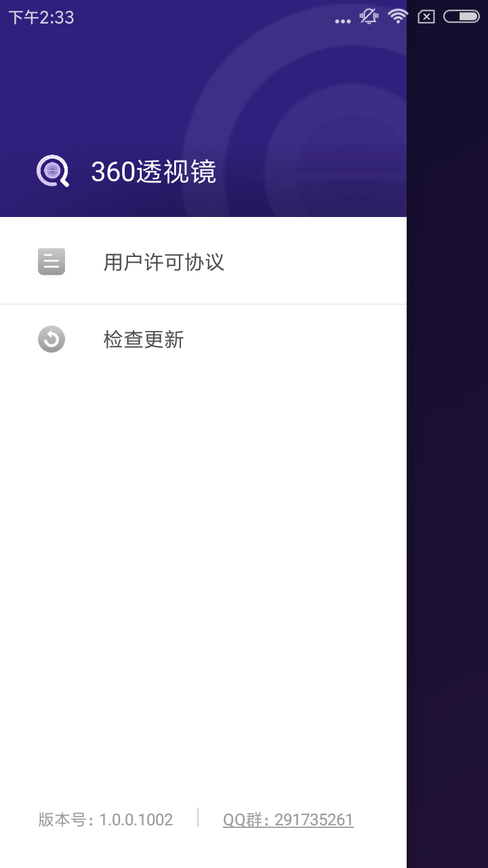Tap the three-dots status bar icon

pyautogui.click(x=343, y=21)
